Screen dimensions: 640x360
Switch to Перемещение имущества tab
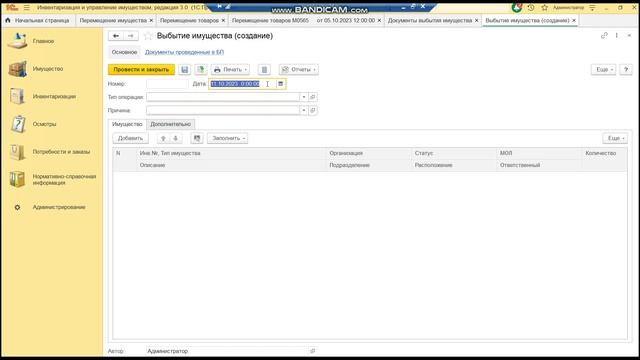[x=113, y=20]
